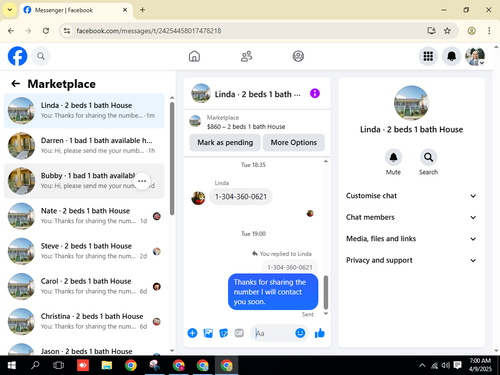This screenshot has width=500, height=375.
Task: Open Chrome profile icon
Action: (471, 31)
